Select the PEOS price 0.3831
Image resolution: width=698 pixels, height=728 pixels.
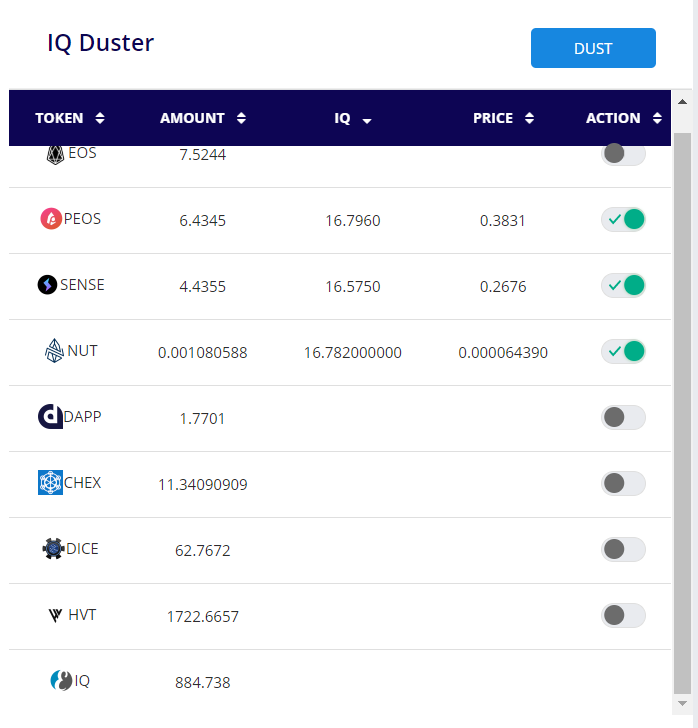pyautogui.click(x=502, y=221)
